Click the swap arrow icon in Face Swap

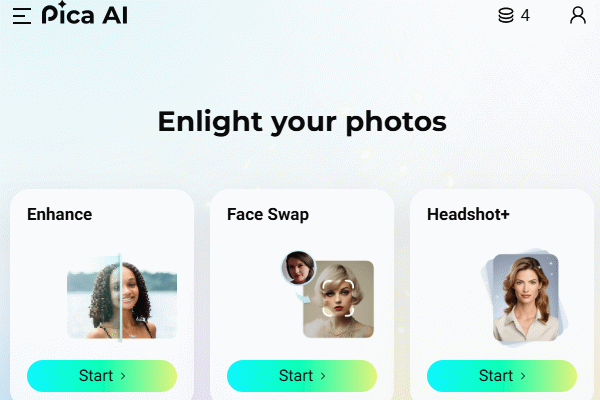click(304, 297)
